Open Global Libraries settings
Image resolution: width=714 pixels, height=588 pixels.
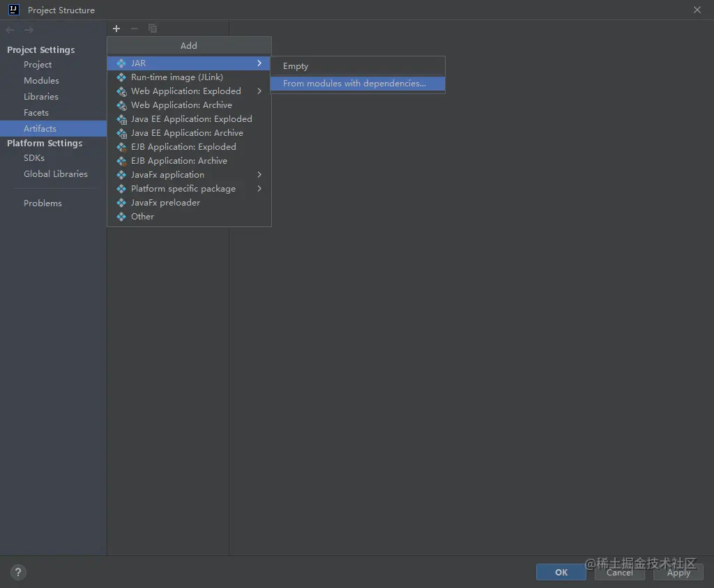(x=53, y=174)
